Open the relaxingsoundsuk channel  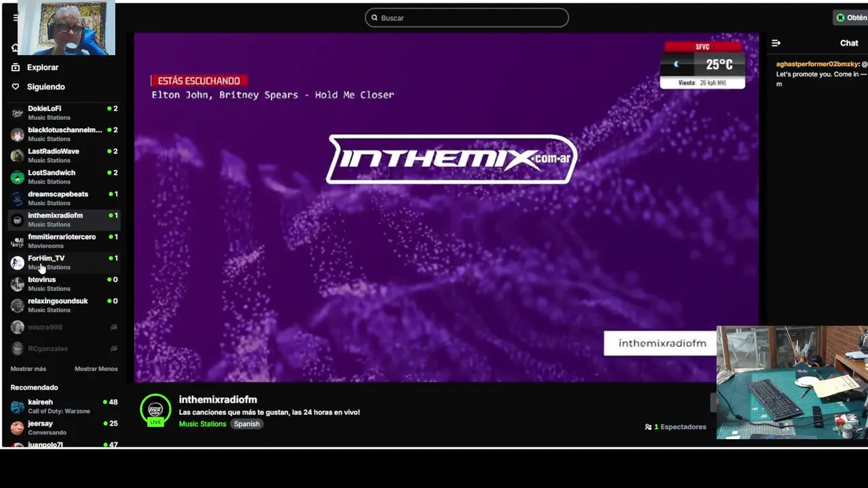point(64,305)
